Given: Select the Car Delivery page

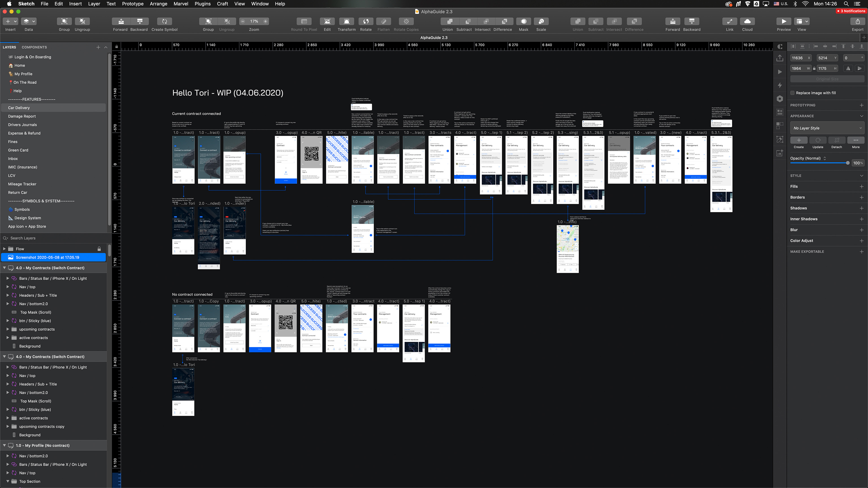Looking at the screenshot, I should point(19,108).
